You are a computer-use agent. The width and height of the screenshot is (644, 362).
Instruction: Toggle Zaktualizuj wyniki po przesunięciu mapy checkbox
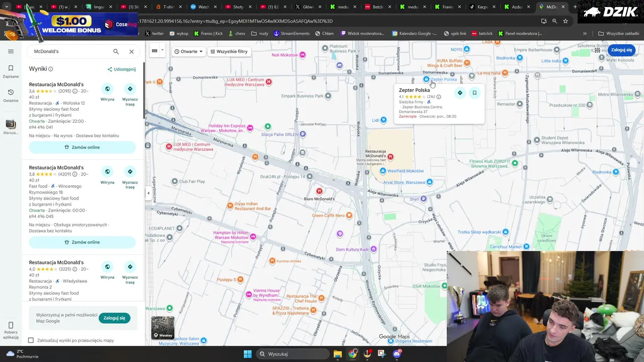click(31, 340)
